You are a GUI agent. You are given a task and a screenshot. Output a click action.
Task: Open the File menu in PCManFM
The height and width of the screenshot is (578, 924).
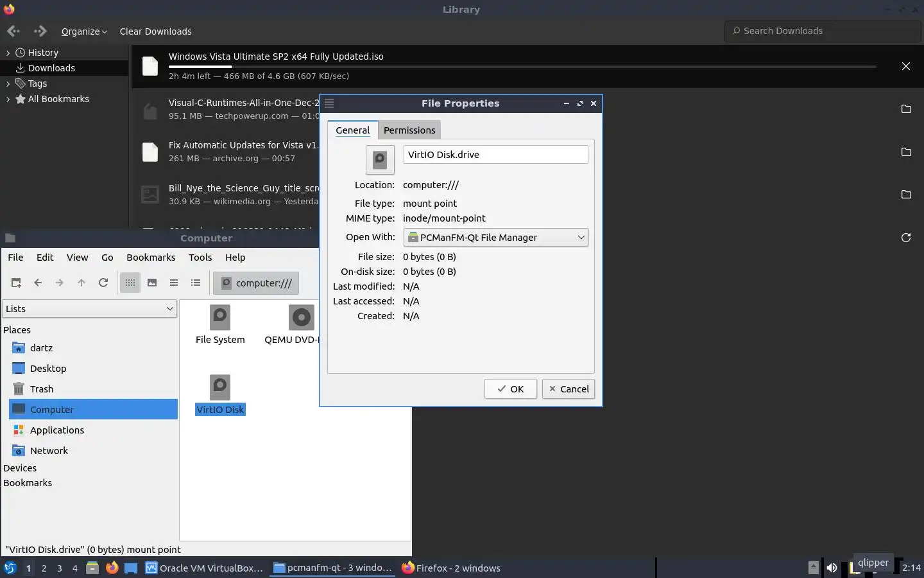(x=15, y=258)
